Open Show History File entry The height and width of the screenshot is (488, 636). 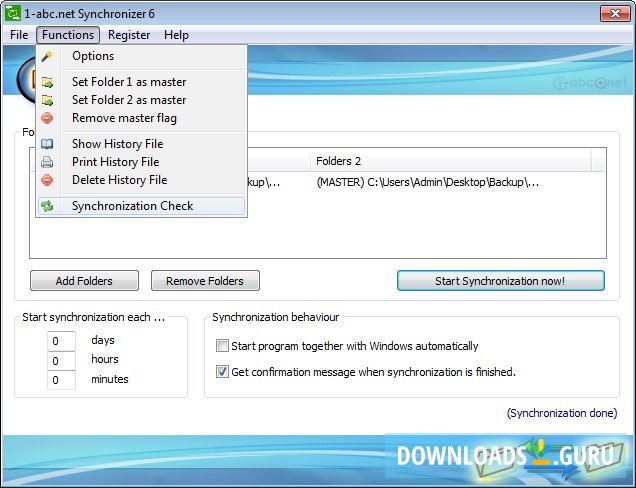pos(141,144)
